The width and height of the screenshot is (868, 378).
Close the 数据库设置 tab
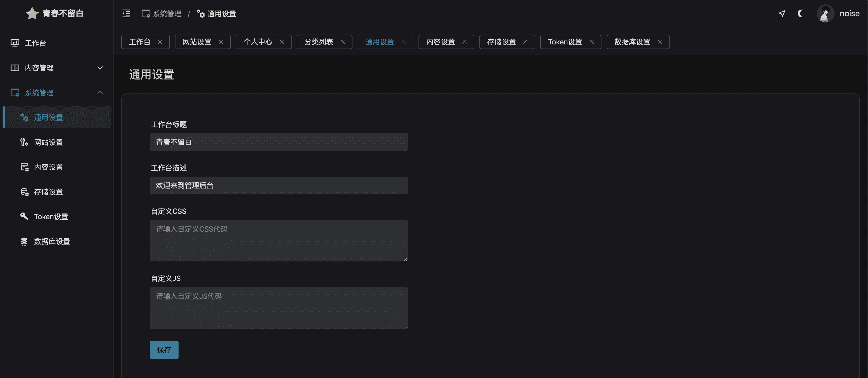pos(660,42)
